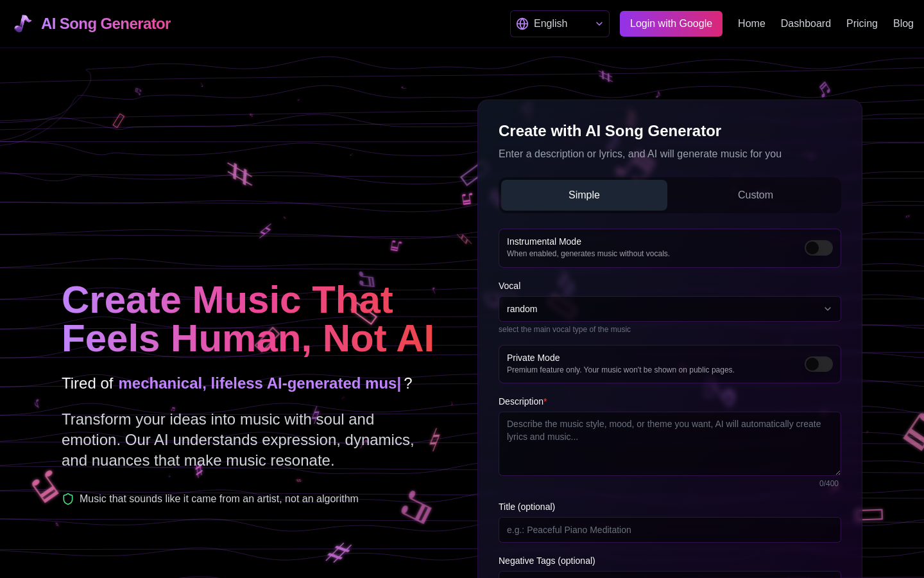Click 'select the main vocal type' hint
This screenshot has width=924, height=578.
tap(565, 329)
